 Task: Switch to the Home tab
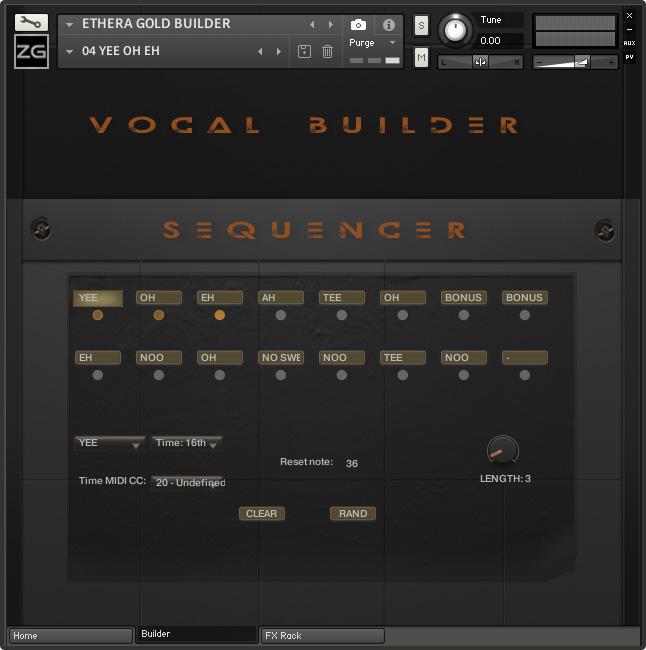70,635
